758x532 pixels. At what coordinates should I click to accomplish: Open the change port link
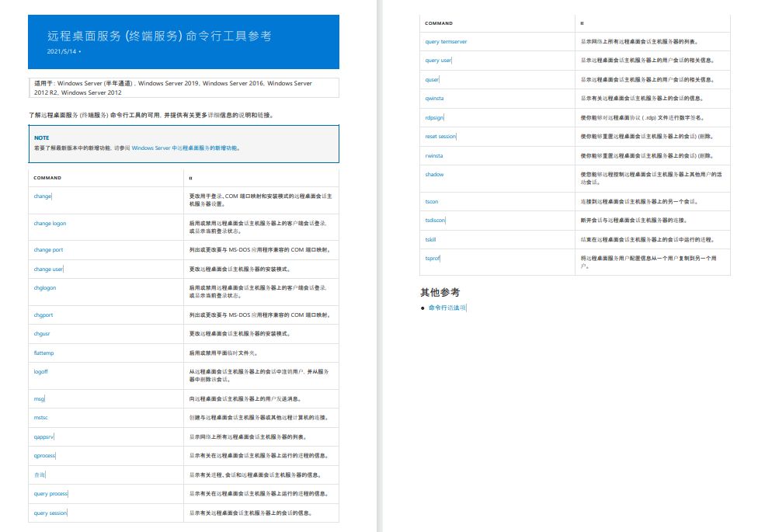(x=48, y=250)
